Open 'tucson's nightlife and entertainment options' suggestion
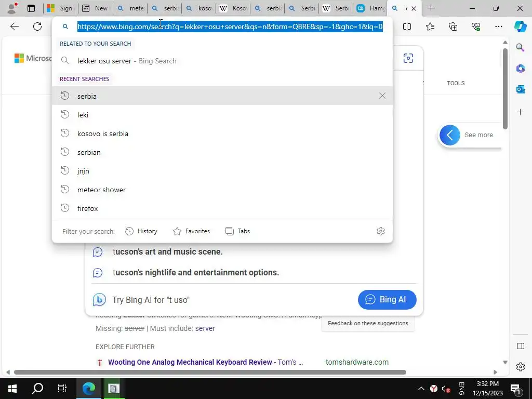This screenshot has width=532, height=399. pos(196,272)
